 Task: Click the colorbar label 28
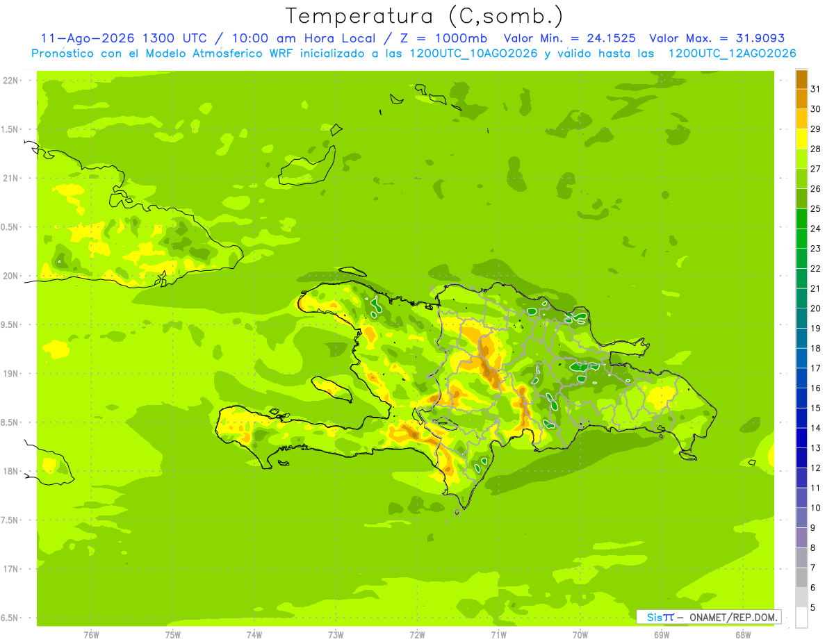pos(816,148)
